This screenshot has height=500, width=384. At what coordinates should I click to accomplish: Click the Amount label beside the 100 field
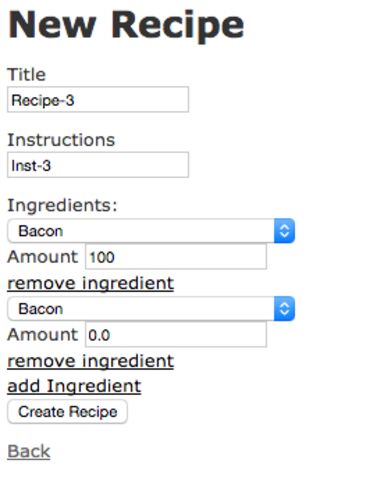point(42,257)
